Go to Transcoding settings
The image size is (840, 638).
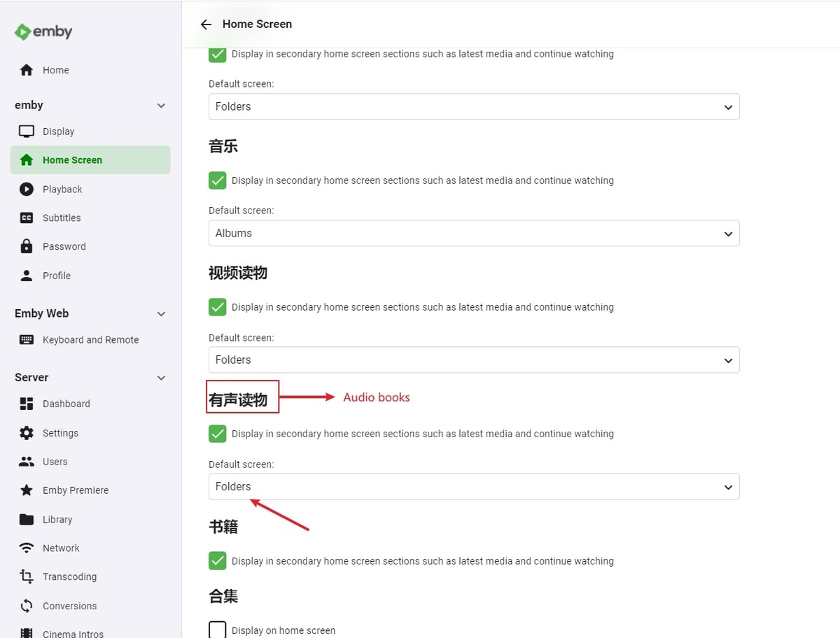tap(69, 577)
